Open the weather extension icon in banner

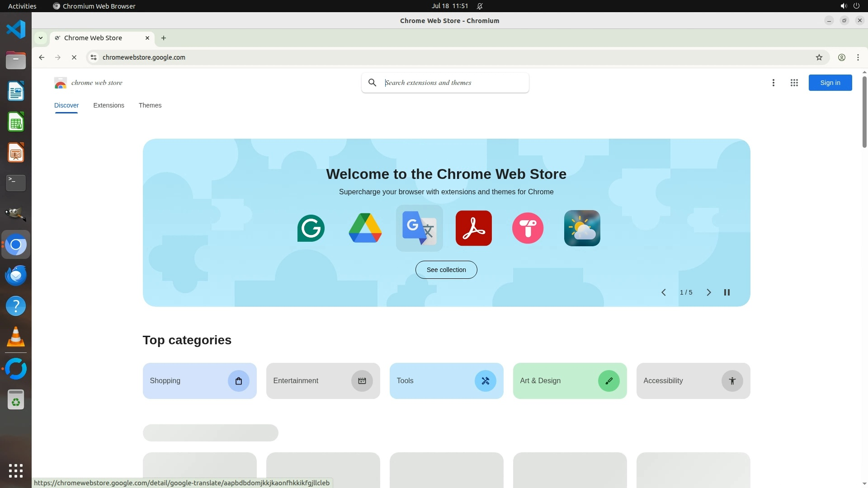pos(582,228)
